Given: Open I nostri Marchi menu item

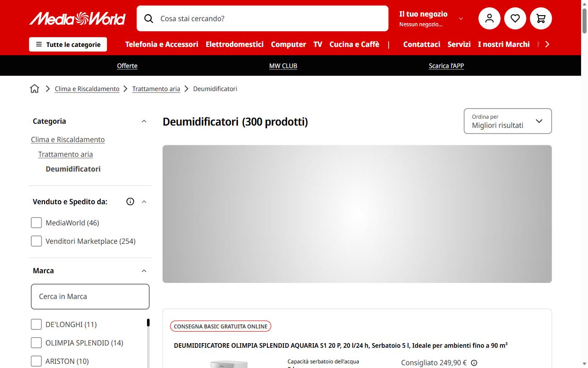Looking at the screenshot, I should click(x=503, y=44).
